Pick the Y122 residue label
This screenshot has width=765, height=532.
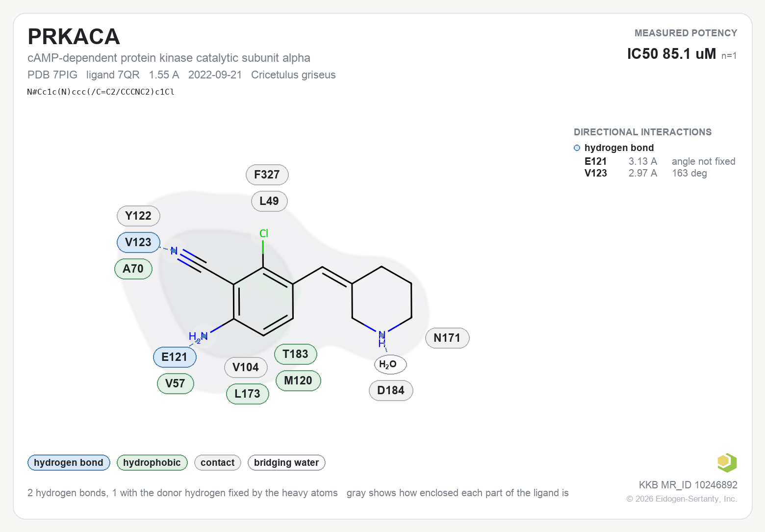(138, 216)
